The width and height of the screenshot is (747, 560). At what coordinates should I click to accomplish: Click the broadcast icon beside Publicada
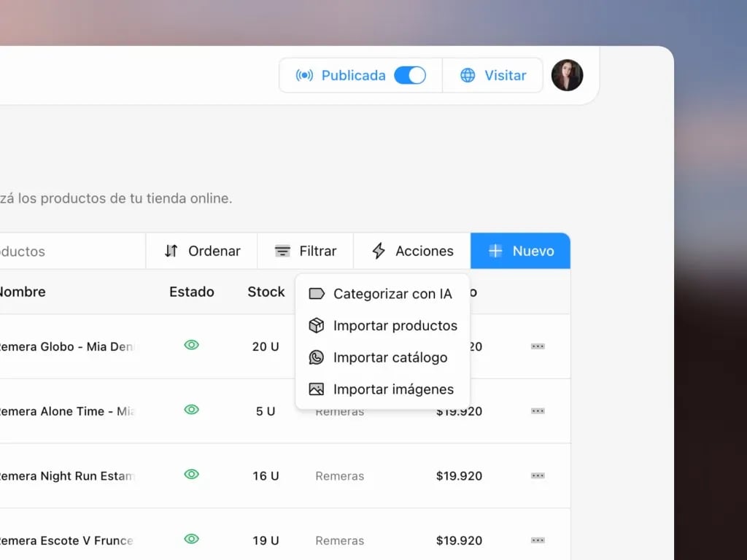tap(304, 75)
